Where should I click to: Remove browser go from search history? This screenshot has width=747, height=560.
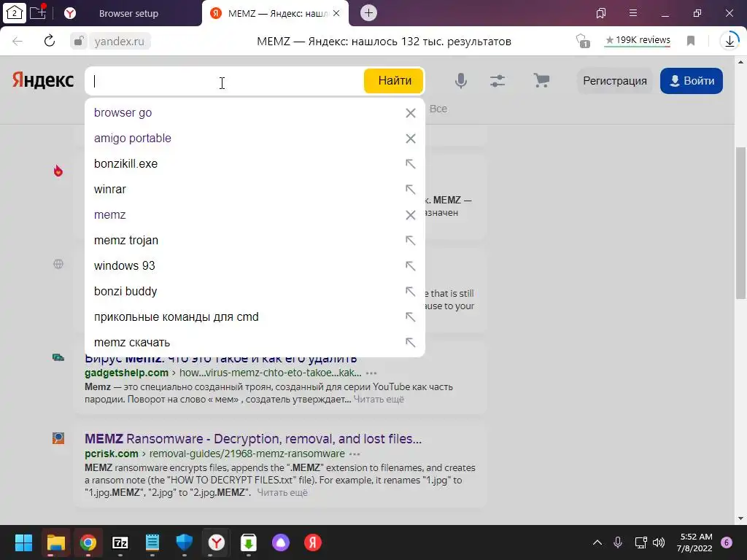(410, 113)
